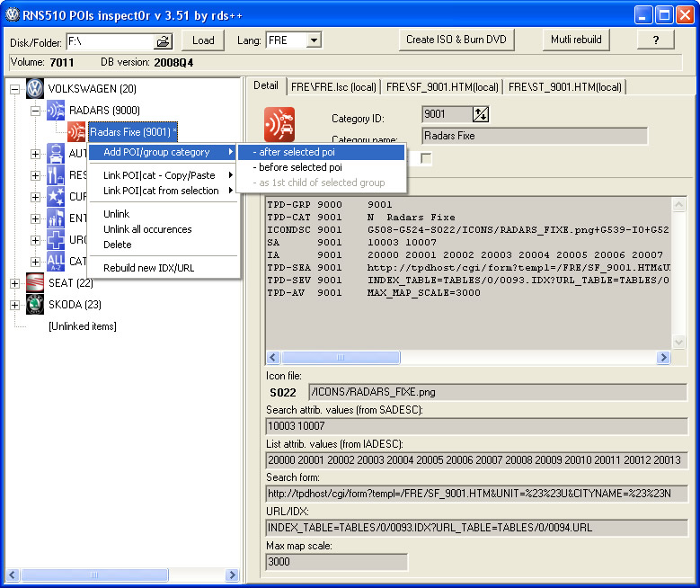Switch to the FRE\FRE.lsc (local) tab

[332, 87]
